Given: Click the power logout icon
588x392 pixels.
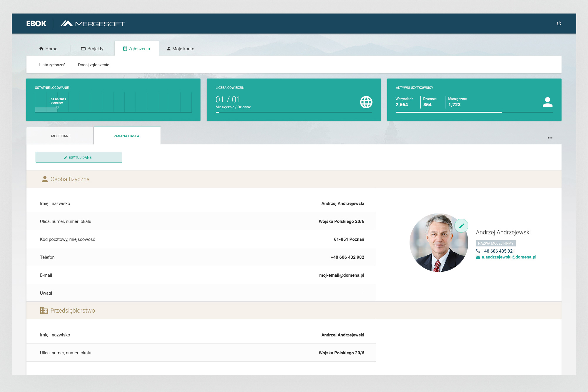Looking at the screenshot, I should coord(559,24).
